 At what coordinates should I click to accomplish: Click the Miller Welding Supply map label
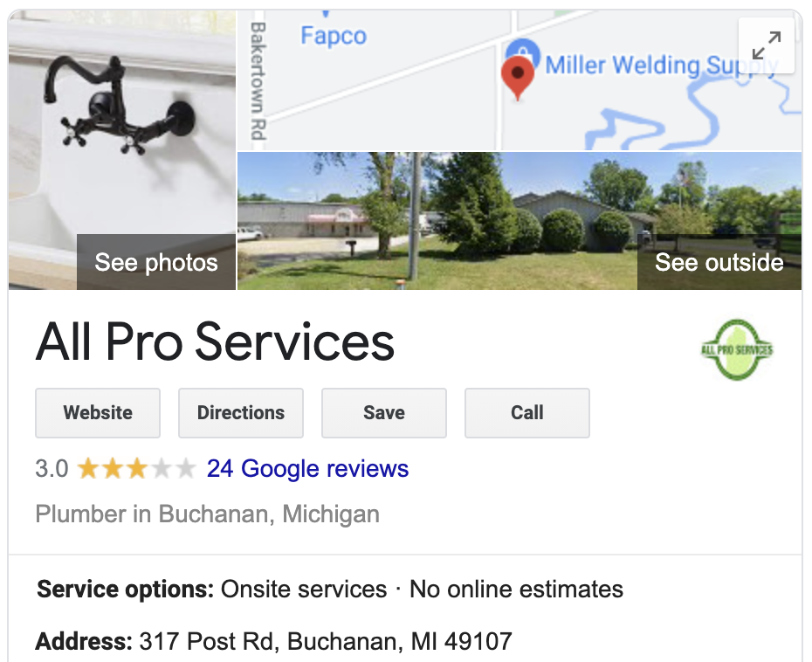(x=661, y=66)
